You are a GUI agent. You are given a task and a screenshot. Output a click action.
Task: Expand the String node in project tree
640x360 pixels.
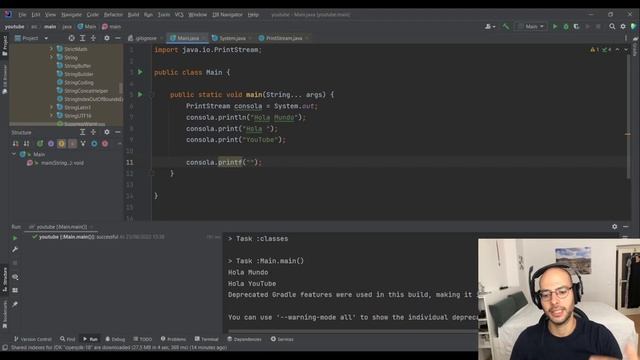pyautogui.click(x=51, y=57)
